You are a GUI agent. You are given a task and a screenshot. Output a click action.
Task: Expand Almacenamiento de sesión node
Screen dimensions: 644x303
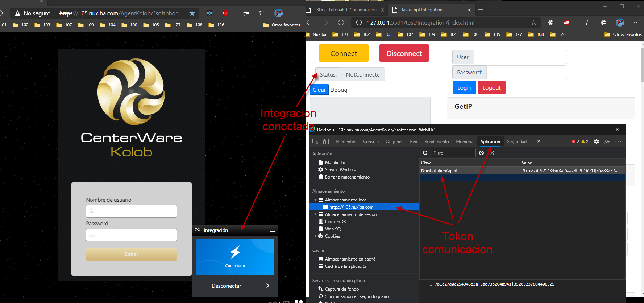315,214
